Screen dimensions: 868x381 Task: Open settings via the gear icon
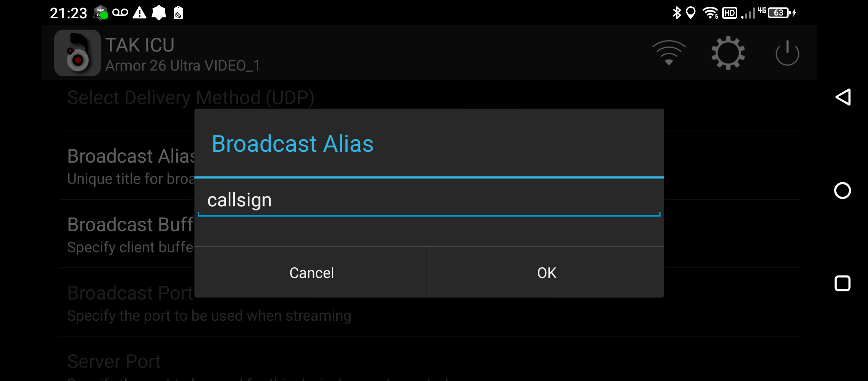click(728, 53)
